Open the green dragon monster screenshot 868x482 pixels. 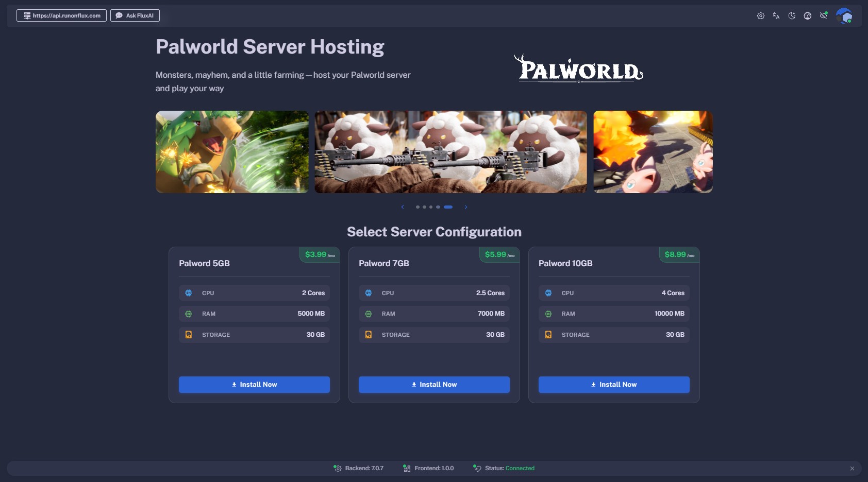[x=232, y=152]
